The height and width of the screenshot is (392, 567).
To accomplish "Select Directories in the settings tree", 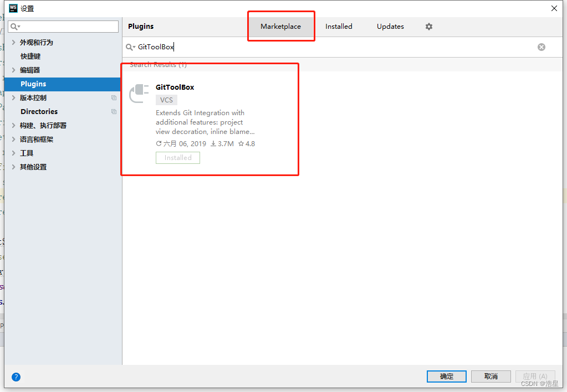I will 39,112.
